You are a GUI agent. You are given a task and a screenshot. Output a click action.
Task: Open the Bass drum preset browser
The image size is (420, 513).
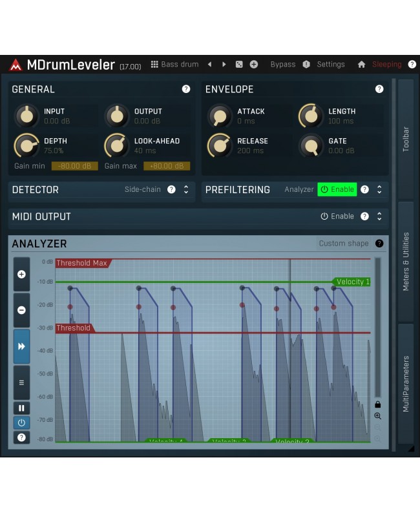point(174,64)
